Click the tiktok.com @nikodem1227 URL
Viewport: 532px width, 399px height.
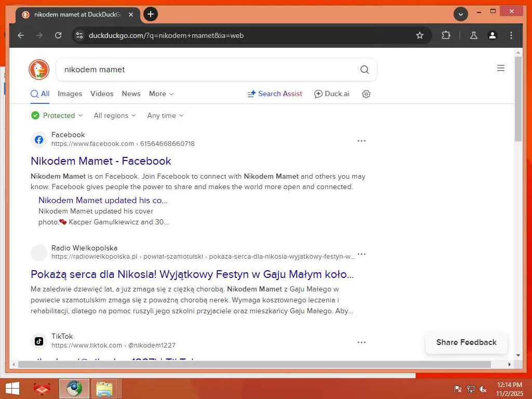coord(114,345)
